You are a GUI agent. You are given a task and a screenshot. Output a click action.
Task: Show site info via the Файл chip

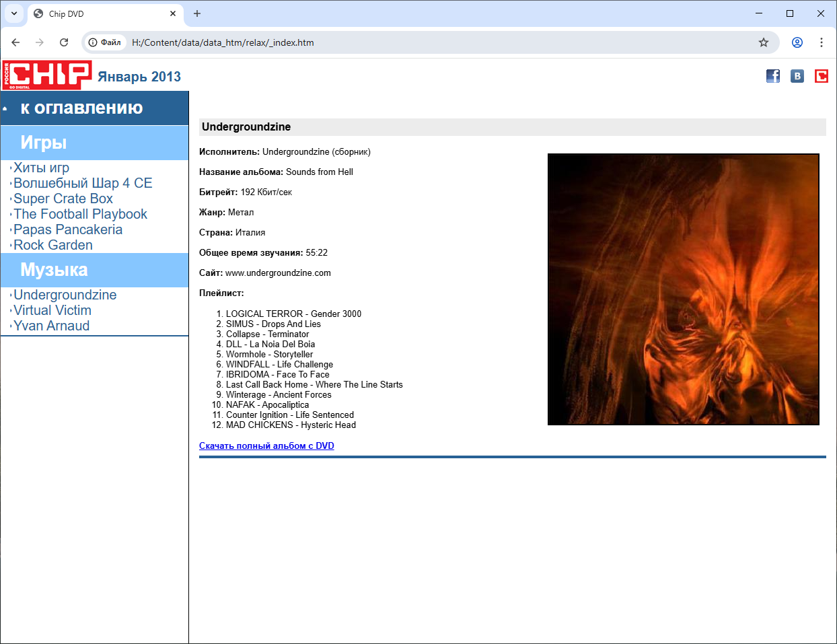(105, 42)
